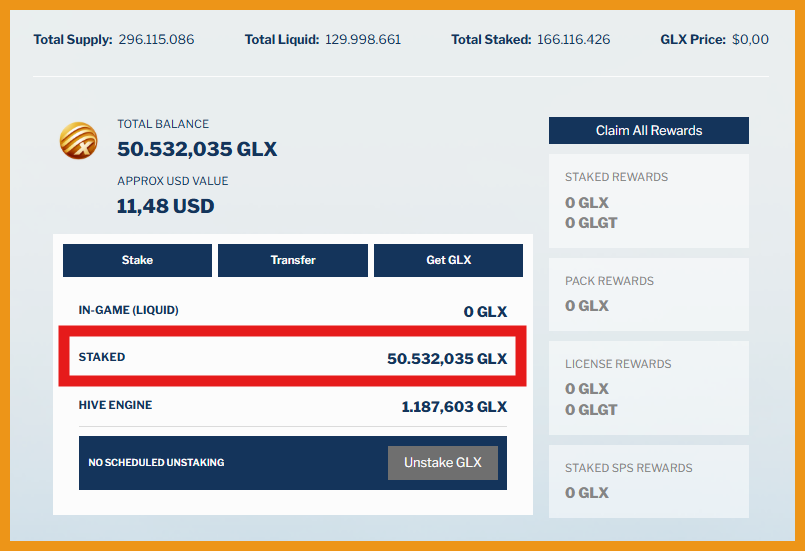
Task: Select the Total Liquid value
Action: click(x=363, y=40)
